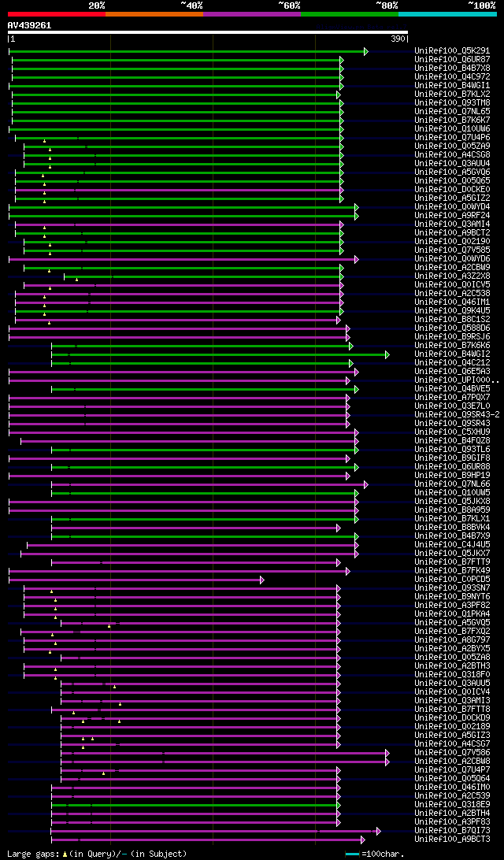Screen dimensions: 504x860
Task: Select truncated hit label UniRef100_UPI000..
Action: [x=457, y=380]
